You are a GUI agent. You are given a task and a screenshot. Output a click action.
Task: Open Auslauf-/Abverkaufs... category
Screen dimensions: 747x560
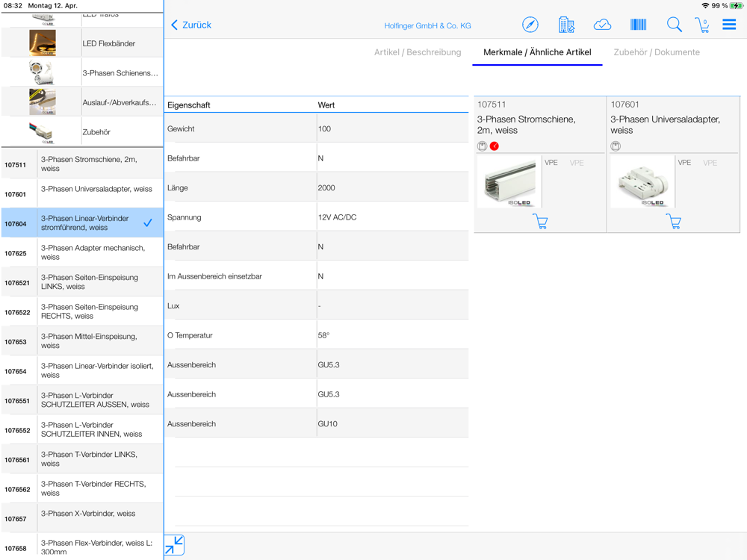click(82, 102)
